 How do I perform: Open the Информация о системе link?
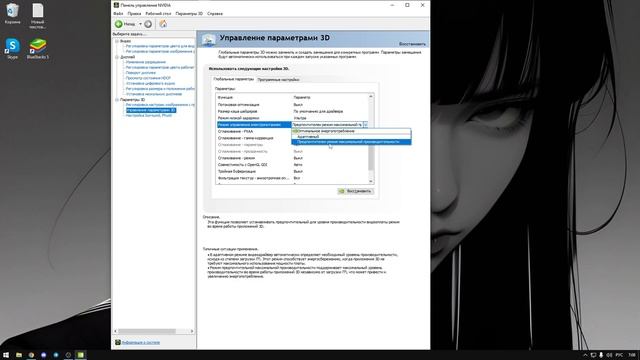(x=141, y=342)
